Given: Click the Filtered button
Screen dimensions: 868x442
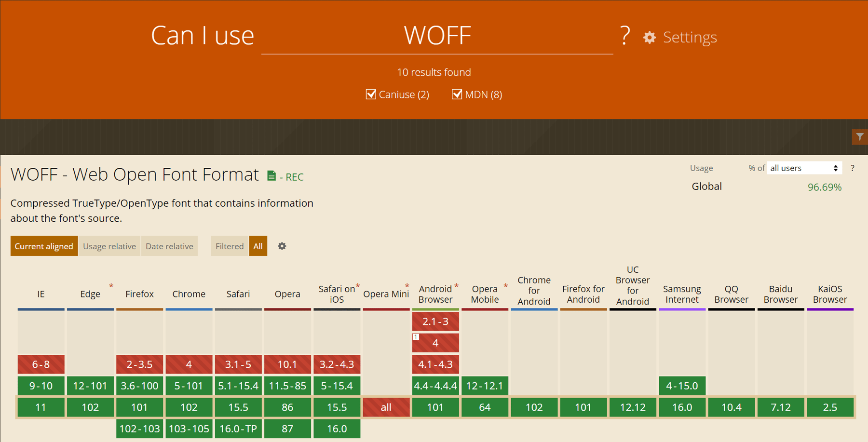Looking at the screenshot, I should (x=230, y=246).
